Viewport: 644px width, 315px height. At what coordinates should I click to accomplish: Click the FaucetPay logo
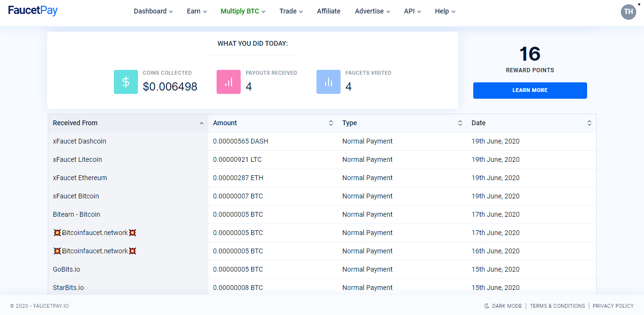point(33,11)
